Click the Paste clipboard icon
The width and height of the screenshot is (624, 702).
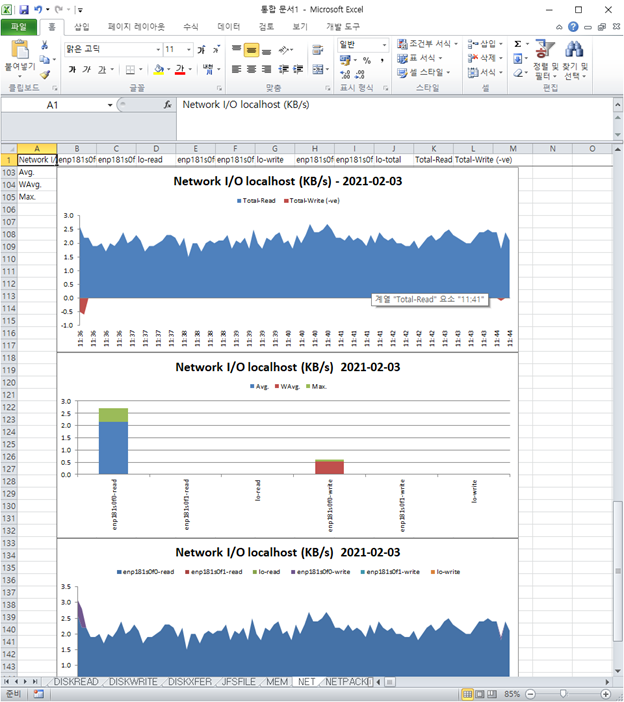[19, 49]
